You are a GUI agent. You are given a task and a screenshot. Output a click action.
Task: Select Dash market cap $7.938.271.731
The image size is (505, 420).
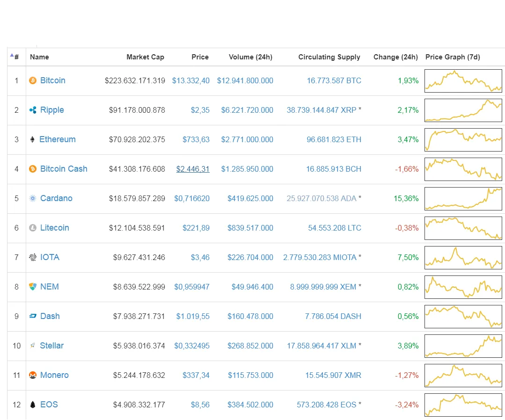click(139, 316)
